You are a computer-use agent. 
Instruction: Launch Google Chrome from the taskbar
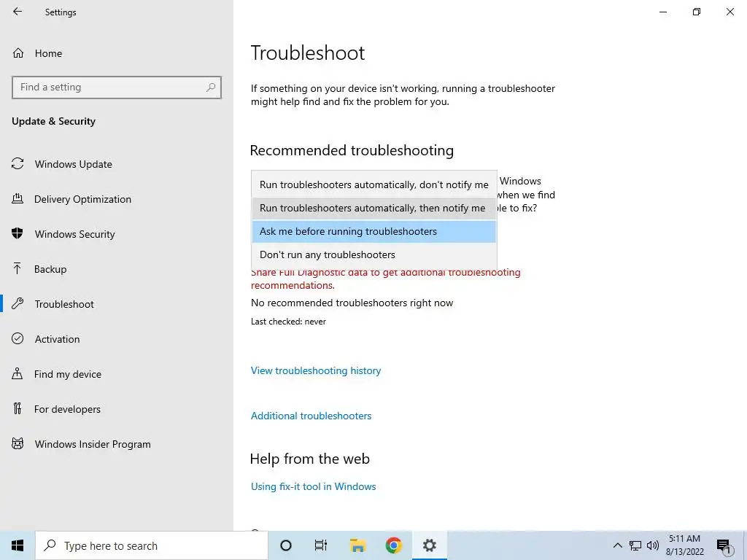[x=393, y=545]
